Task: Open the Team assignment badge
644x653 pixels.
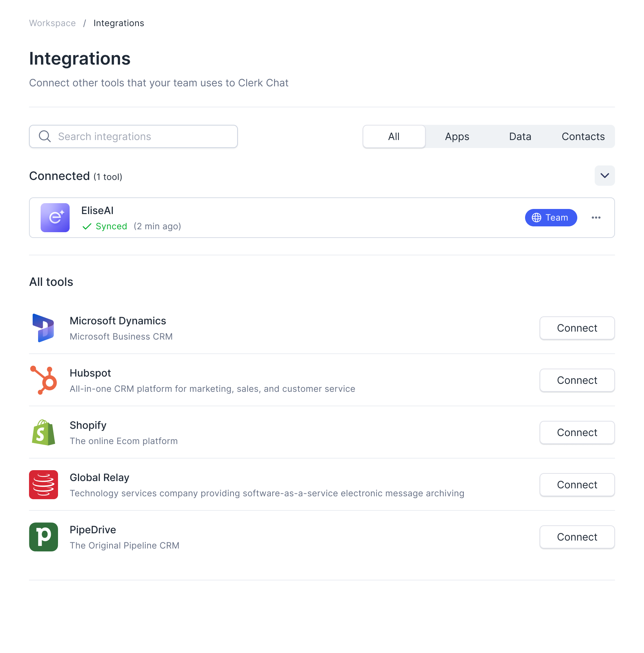Action: pyautogui.click(x=551, y=218)
